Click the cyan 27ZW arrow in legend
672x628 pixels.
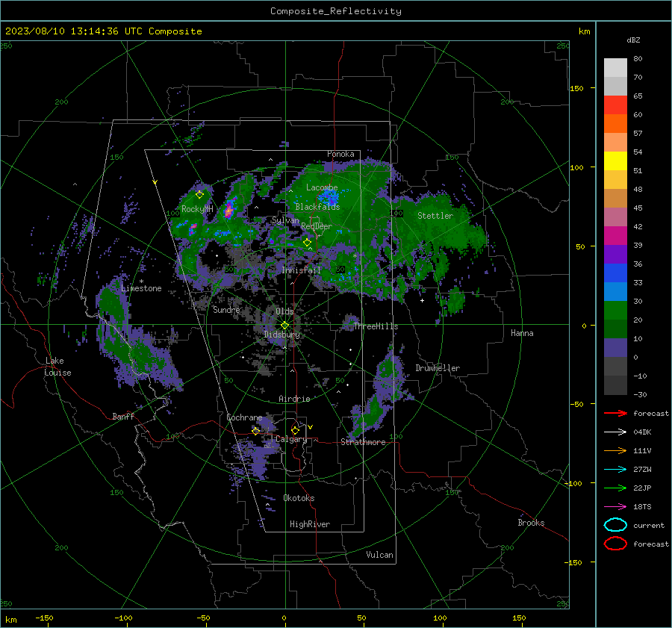tap(615, 470)
